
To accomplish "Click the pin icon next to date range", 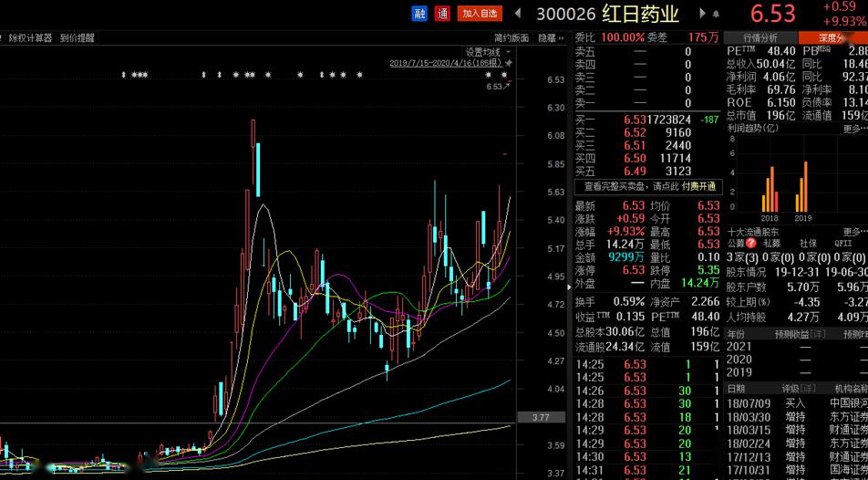I will [508, 63].
